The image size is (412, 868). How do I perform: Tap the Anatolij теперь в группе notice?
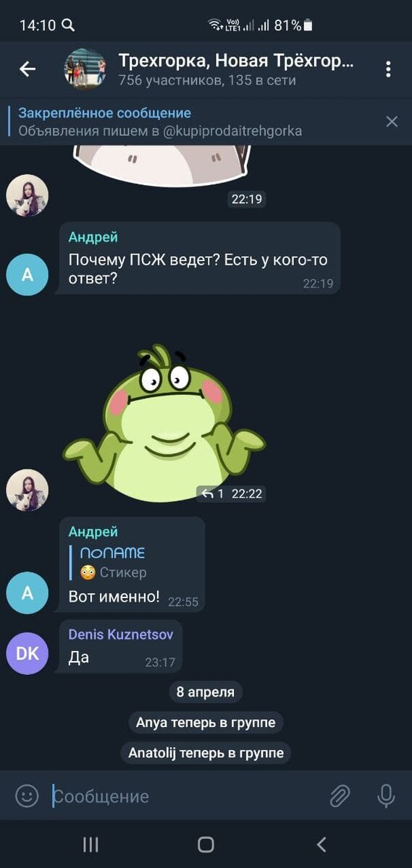(x=206, y=753)
